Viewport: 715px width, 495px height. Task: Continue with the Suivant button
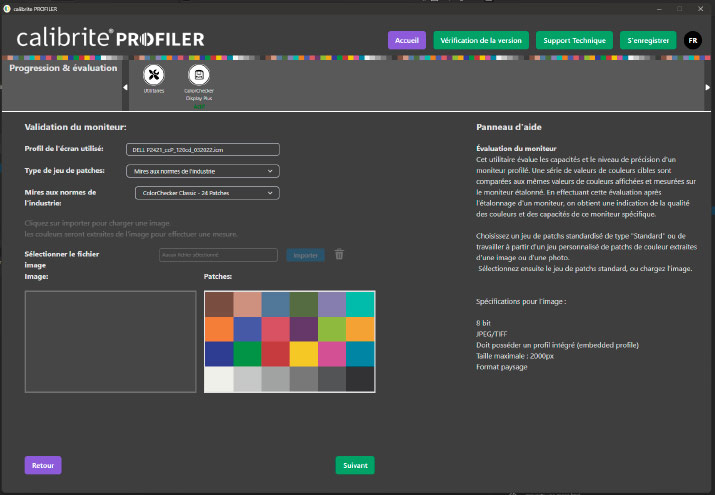[x=355, y=465]
